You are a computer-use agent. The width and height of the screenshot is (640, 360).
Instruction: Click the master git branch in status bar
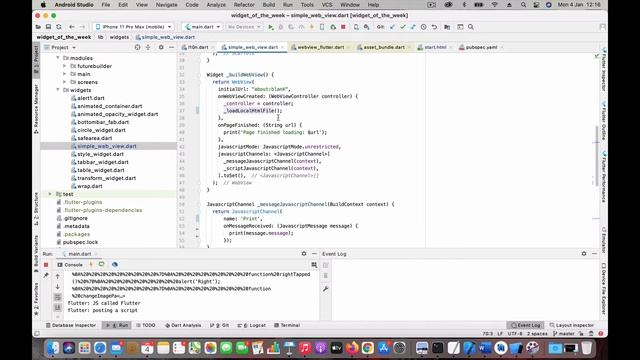click(564, 334)
